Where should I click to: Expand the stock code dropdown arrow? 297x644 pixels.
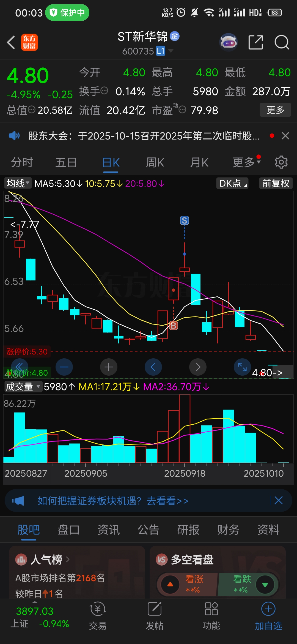click(171, 51)
